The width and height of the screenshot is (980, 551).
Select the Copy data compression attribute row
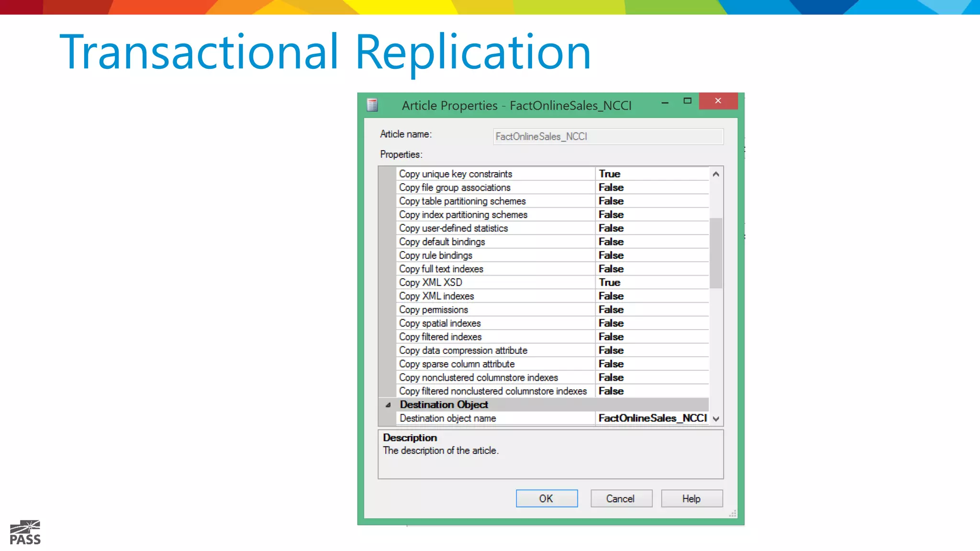[x=553, y=350]
